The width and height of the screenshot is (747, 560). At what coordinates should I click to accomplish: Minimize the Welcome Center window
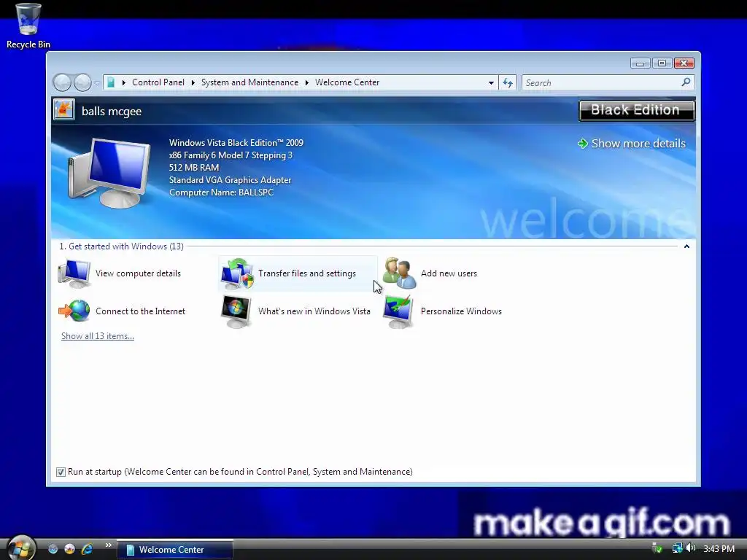click(x=640, y=63)
